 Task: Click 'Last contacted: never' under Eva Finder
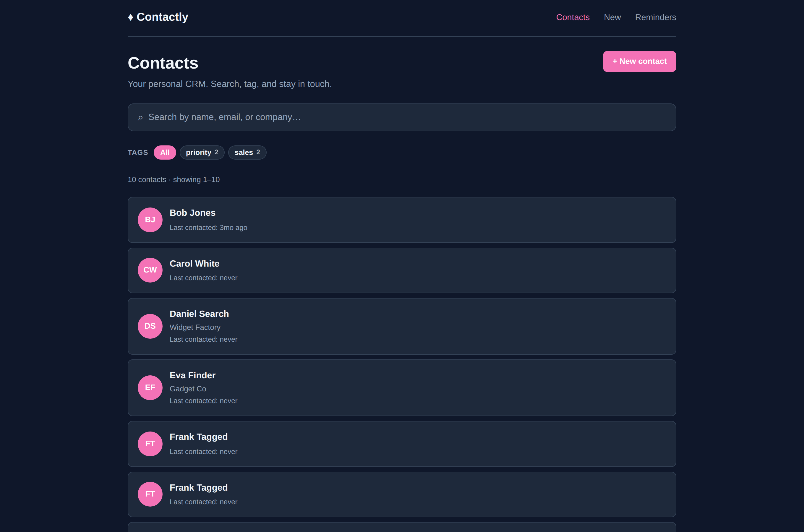coord(203,401)
